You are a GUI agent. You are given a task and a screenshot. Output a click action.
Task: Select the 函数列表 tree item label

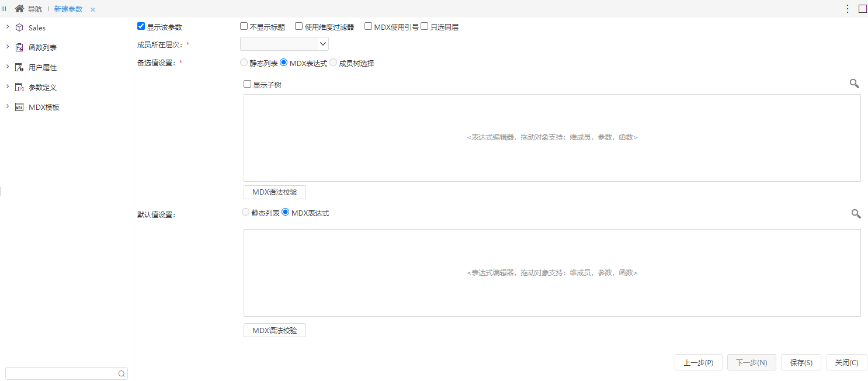[x=43, y=47]
